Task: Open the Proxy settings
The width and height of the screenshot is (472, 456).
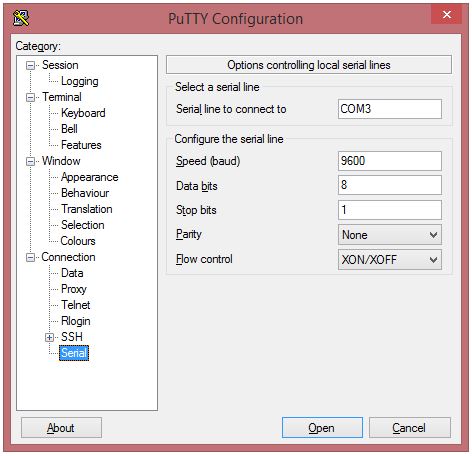Action: tap(74, 289)
